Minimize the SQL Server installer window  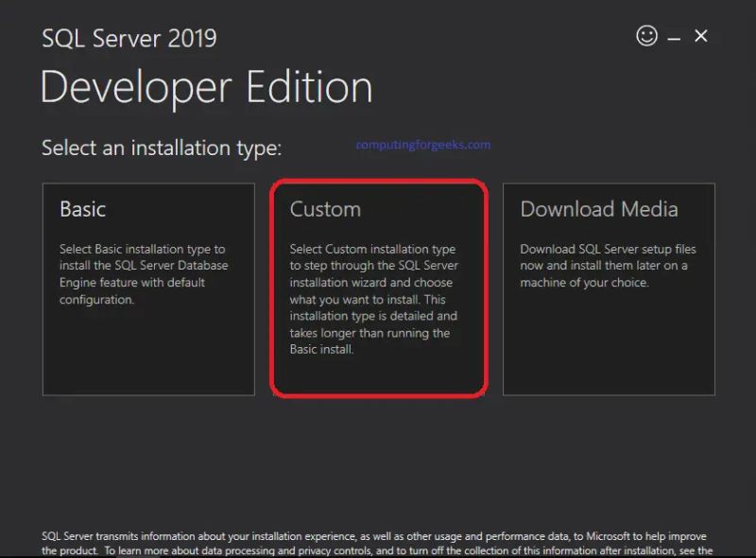click(674, 38)
